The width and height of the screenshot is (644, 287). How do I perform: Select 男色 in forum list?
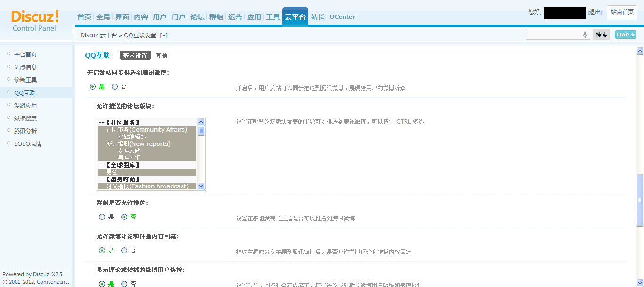(x=147, y=172)
